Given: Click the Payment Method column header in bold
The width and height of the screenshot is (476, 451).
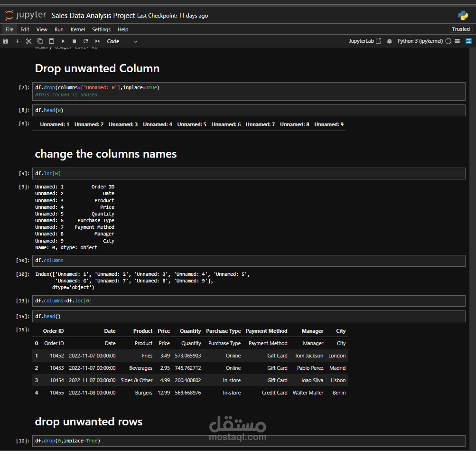Looking at the screenshot, I should tap(267, 331).
